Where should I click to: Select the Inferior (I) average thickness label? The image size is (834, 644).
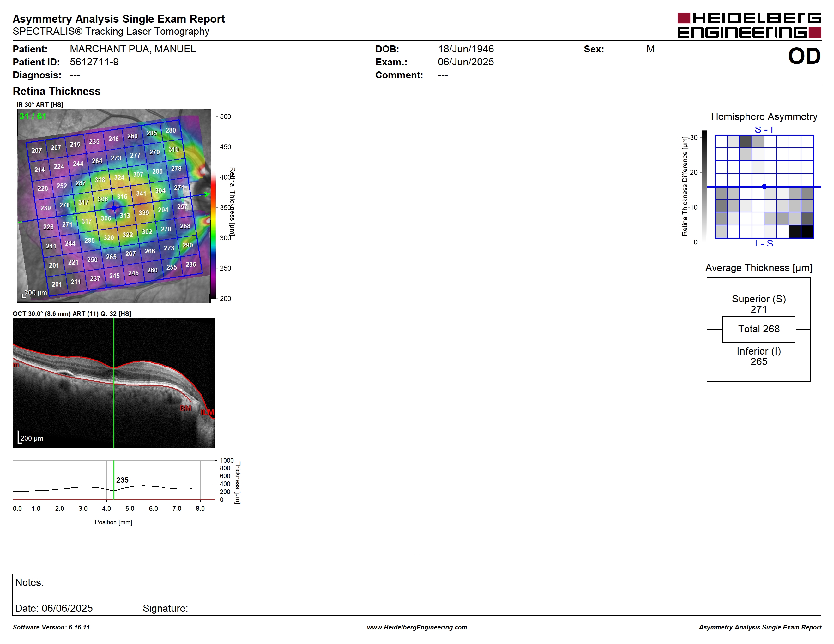(758, 351)
